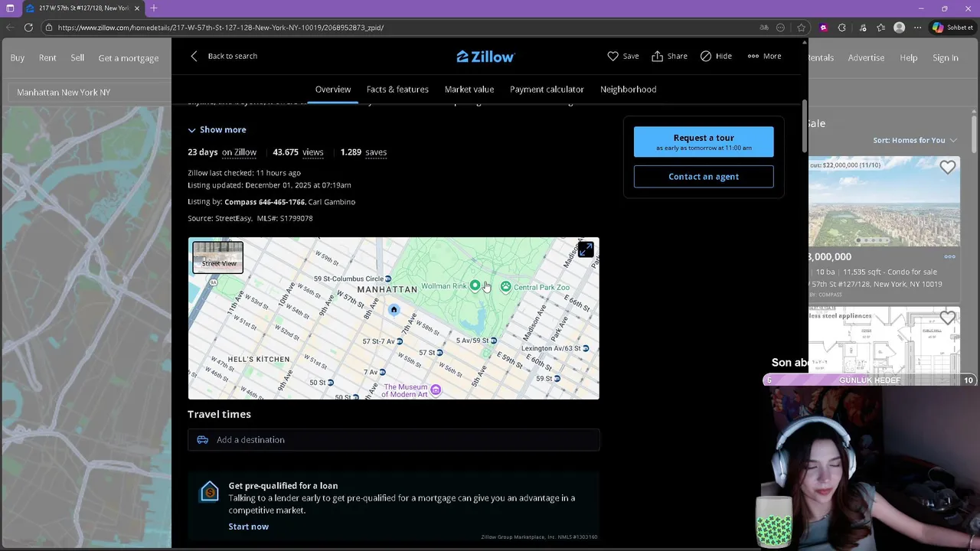Click the browser address bar URL

click(220, 28)
